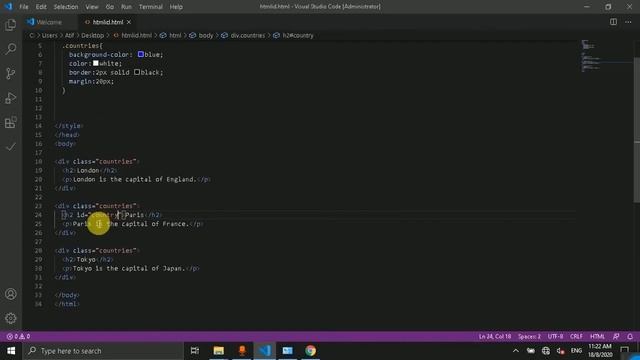Click the htmlid.html breadcrumb segment

click(136, 36)
